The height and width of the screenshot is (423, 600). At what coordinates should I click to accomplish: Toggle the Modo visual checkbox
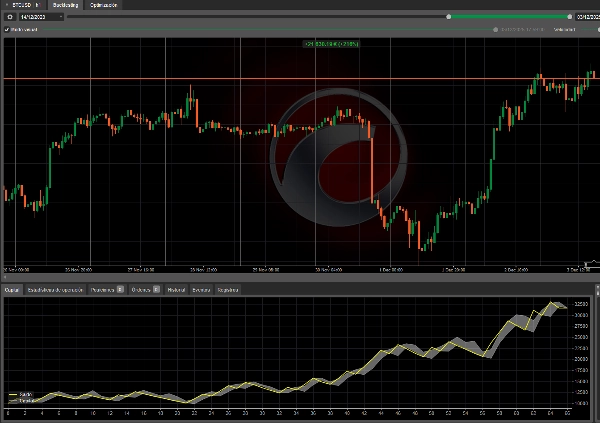pyautogui.click(x=6, y=29)
